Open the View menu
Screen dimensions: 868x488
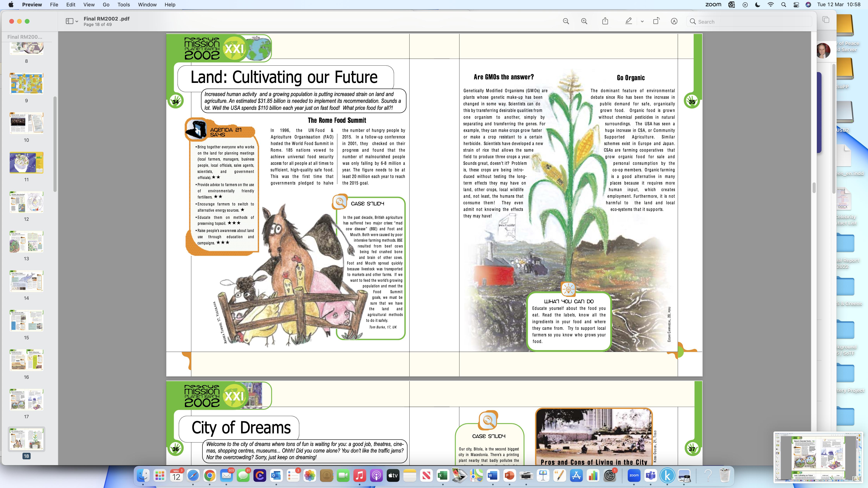click(x=89, y=5)
